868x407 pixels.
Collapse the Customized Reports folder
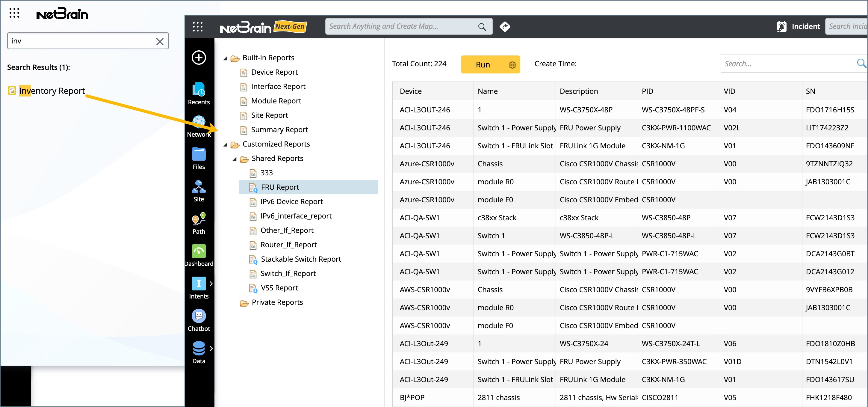tap(226, 144)
